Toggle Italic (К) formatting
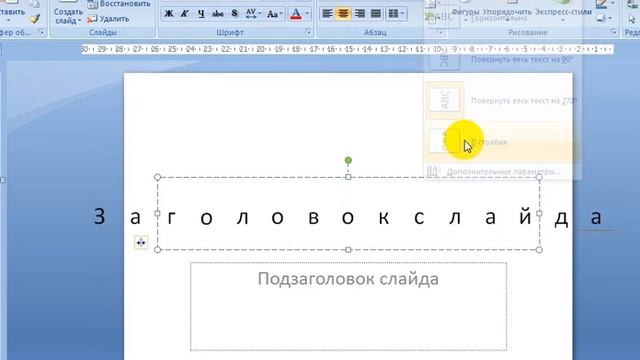Screen dimensions: 640x360 (184, 14)
